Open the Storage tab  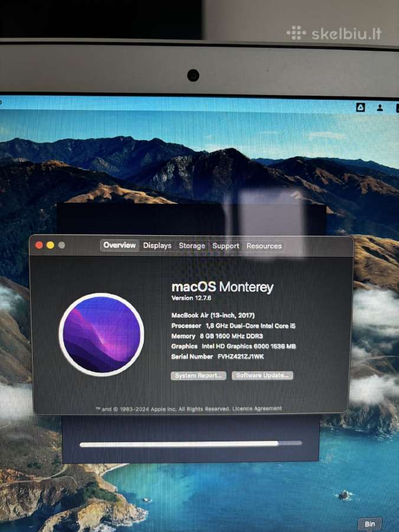click(192, 246)
